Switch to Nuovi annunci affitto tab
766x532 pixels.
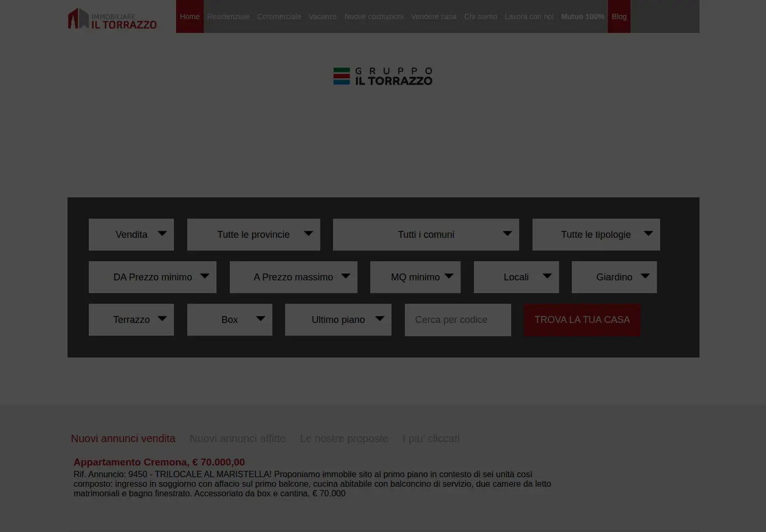pyautogui.click(x=237, y=438)
